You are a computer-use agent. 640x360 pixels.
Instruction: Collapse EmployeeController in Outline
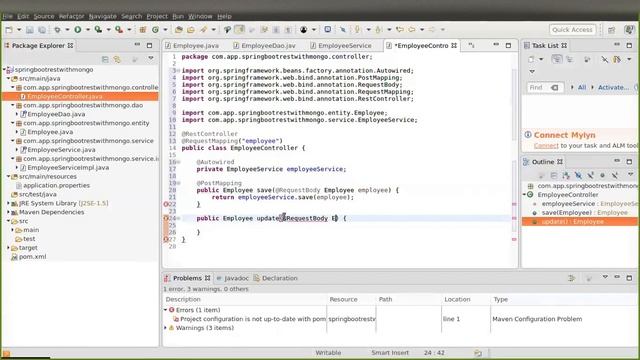[x=525, y=195]
